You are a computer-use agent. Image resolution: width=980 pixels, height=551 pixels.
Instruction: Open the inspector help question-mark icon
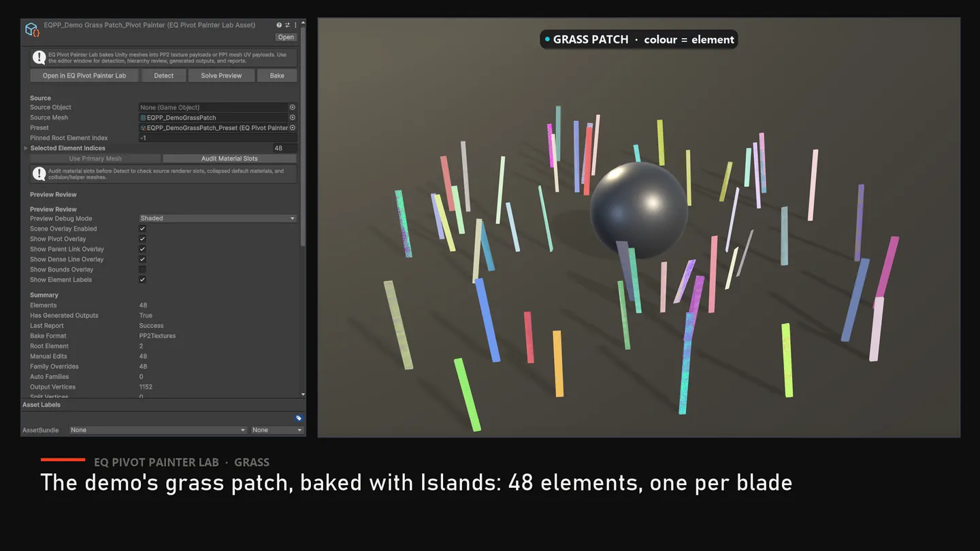279,25
